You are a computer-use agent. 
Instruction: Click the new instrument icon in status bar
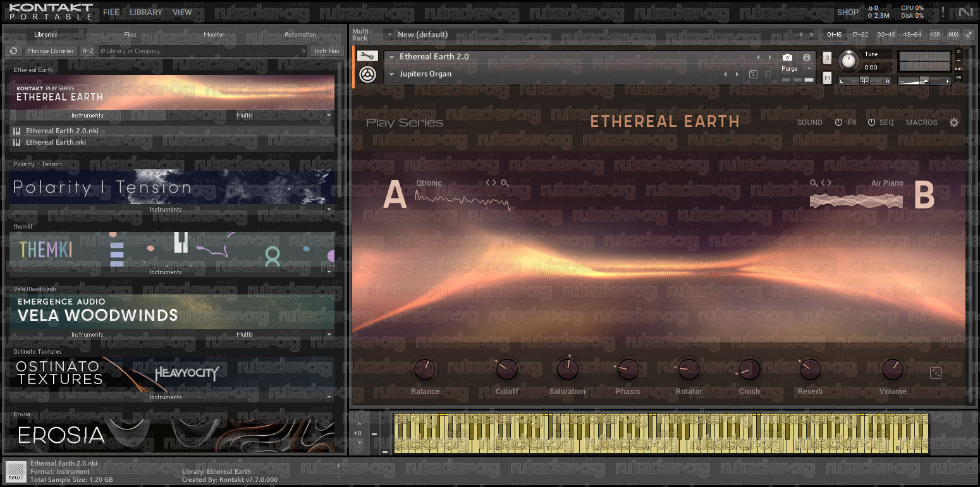15,472
